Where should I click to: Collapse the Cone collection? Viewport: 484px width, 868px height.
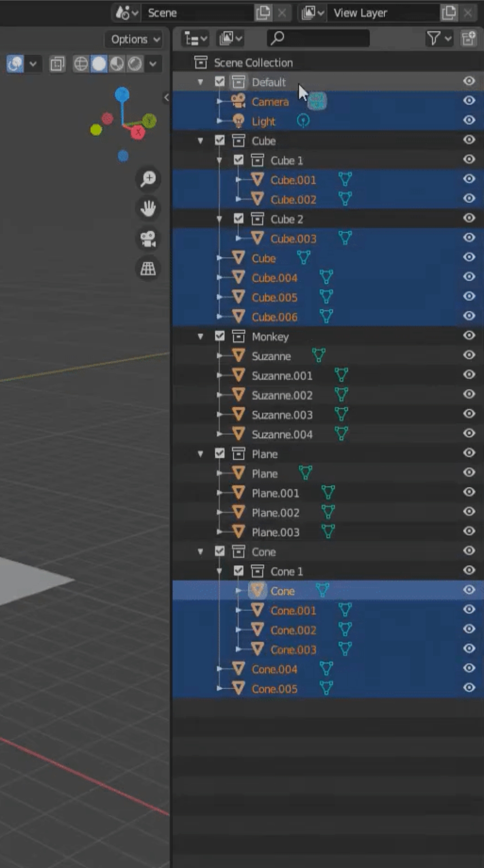[200, 552]
